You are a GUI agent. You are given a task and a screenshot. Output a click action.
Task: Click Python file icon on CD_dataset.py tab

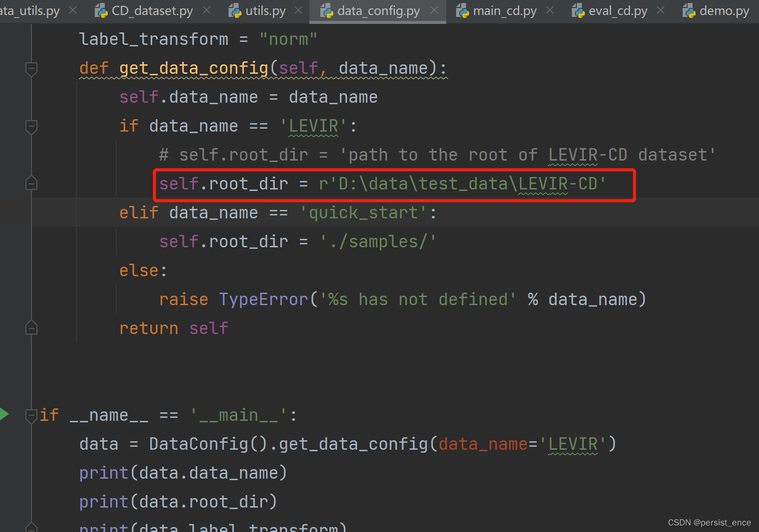click(101, 11)
